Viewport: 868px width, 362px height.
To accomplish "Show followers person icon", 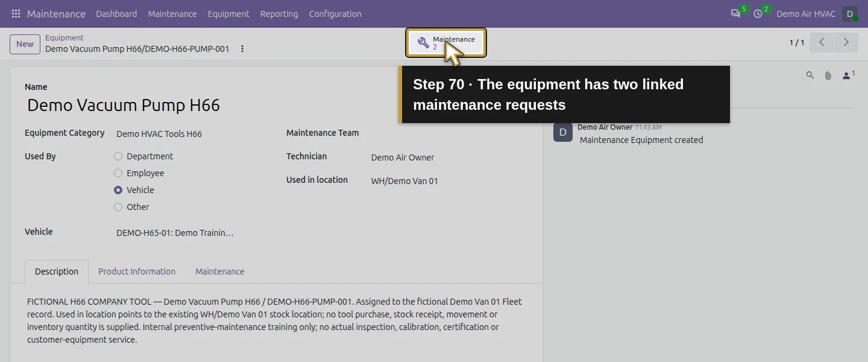I will pyautogui.click(x=849, y=75).
